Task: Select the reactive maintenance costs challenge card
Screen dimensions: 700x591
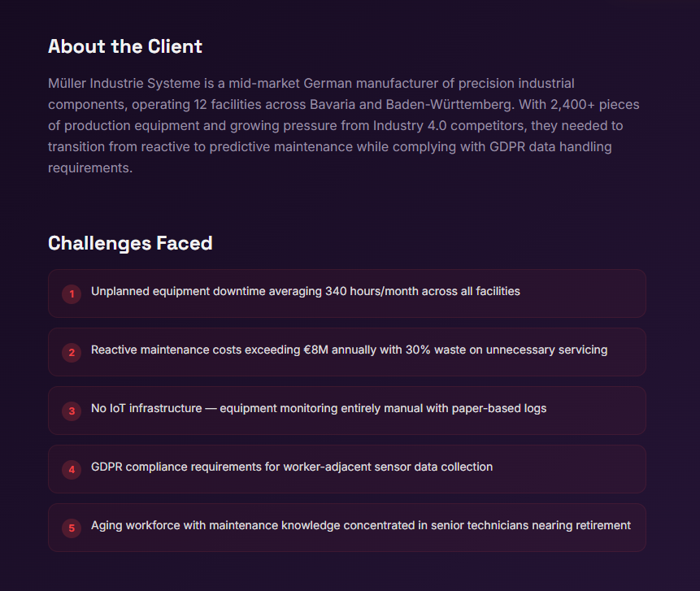Action: pyautogui.click(x=347, y=352)
